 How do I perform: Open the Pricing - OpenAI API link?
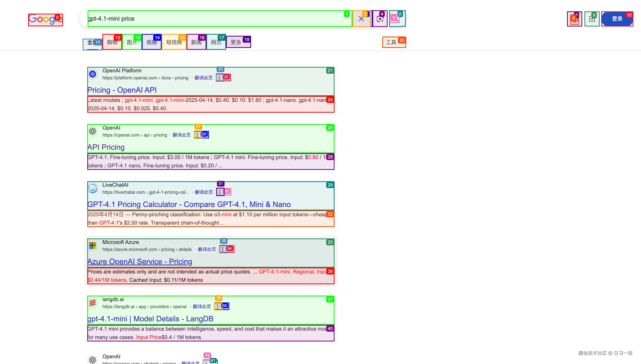pyautogui.click(x=122, y=90)
